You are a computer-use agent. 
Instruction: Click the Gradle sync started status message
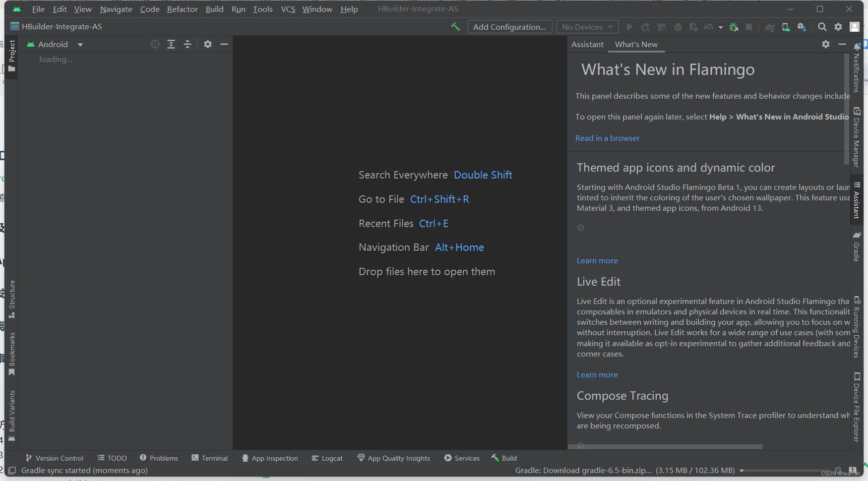tap(84, 470)
